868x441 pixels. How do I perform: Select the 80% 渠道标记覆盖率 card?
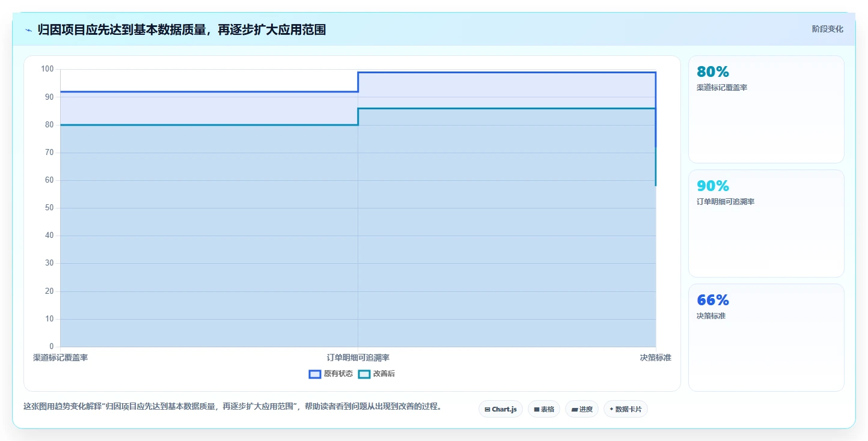coord(766,109)
